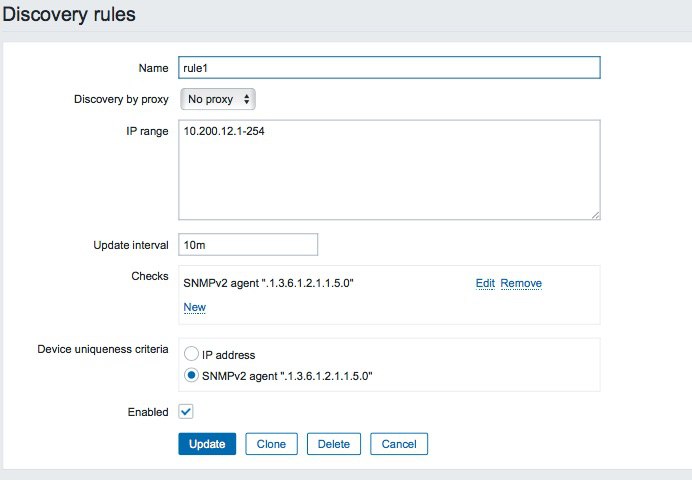This screenshot has height=480, width=692.
Task: Delete the discovery rule
Action: (333, 444)
